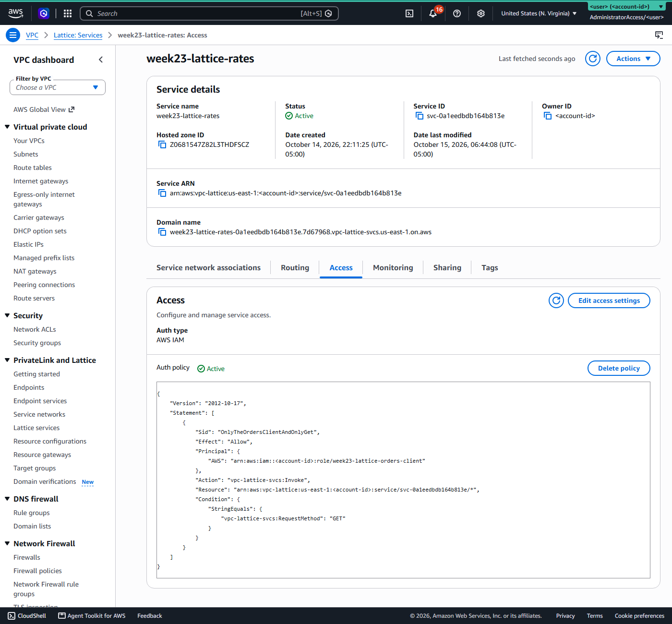The width and height of the screenshot is (672, 624).
Task: Switch to the Tags tab
Action: [x=490, y=268]
